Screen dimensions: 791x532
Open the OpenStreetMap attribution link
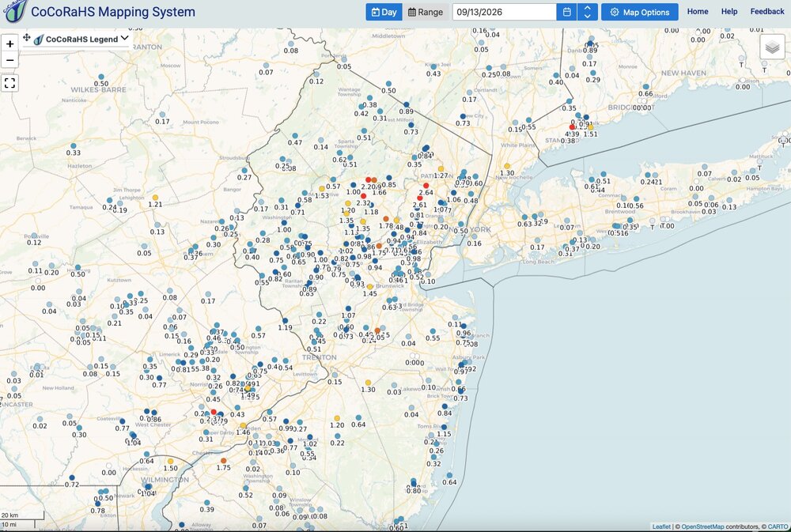pyautogui.click(x=702, y=527)
